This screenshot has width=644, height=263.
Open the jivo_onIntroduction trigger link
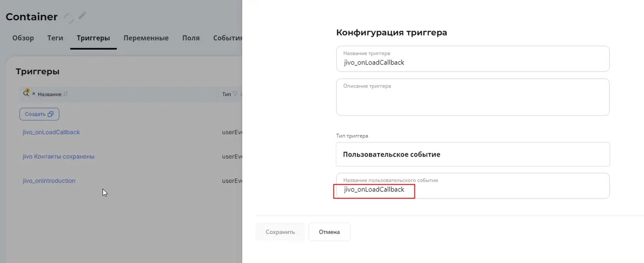49,181
